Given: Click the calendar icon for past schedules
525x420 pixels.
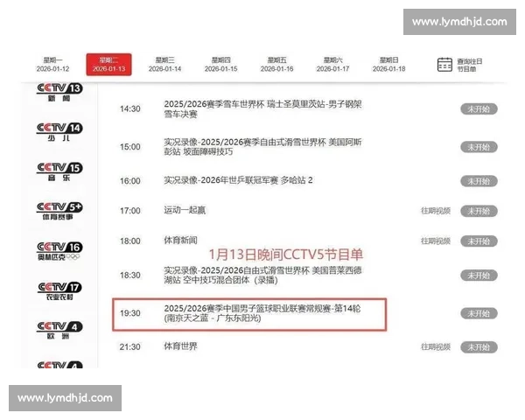Looking at the screenshot, I should 444,65.
